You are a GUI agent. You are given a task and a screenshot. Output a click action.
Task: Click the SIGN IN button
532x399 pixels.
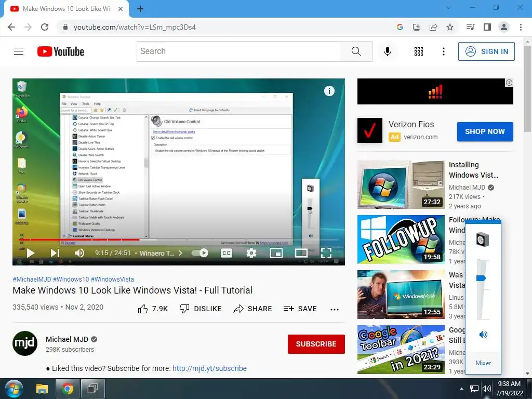[x=486, y=51]
